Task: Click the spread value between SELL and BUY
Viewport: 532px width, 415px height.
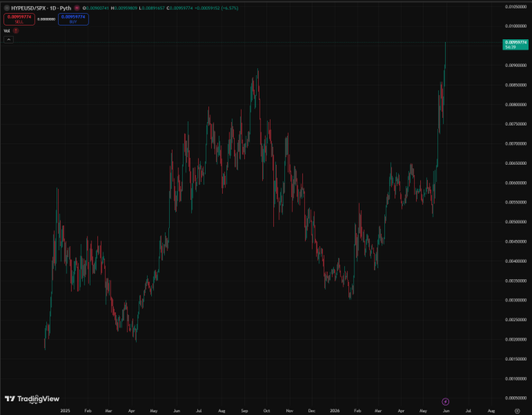Action: 46,20
